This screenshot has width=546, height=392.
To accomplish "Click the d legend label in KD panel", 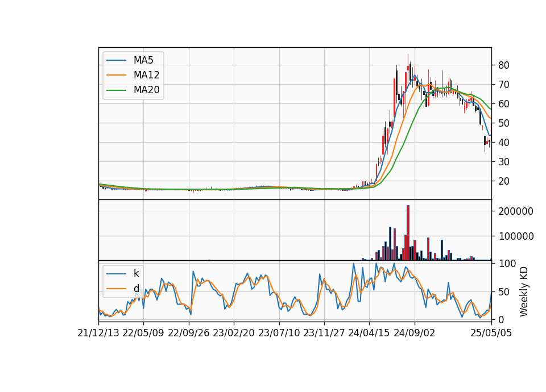I will (136, 289).
